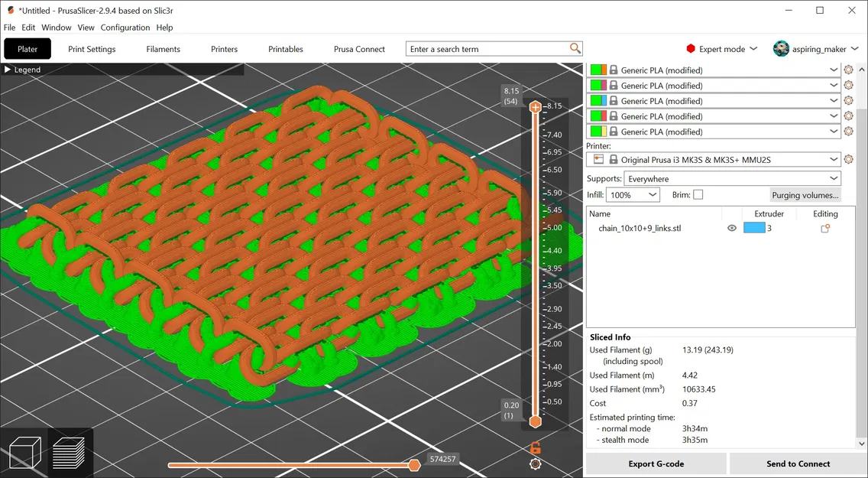Select the chain_10x10+9_links.stl object name
The image size is (868, 478).
pos(640,228)
